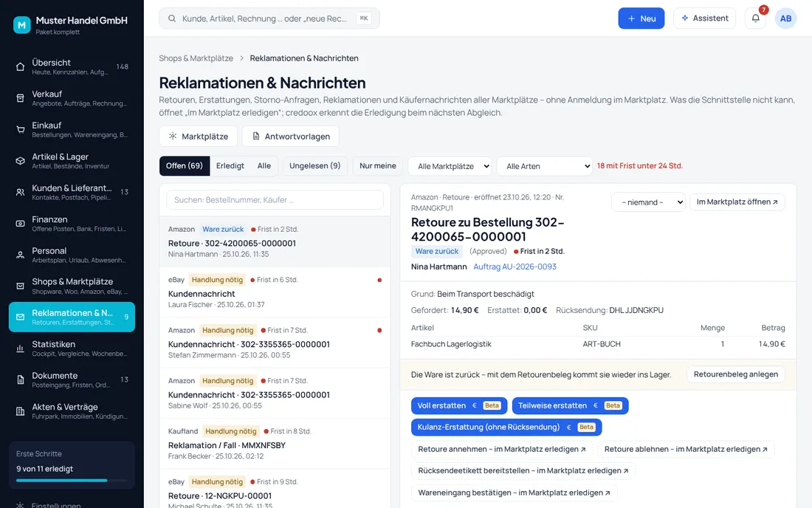Open Verkauf in the sidebar
The image size is (812, 508).
coord(72,98)
